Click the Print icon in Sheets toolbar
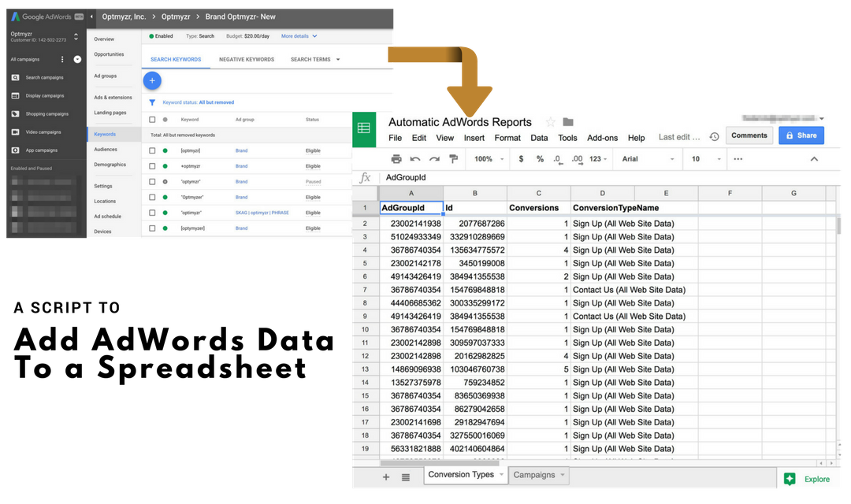This screenshot has height=504, width=851. [x=396, y=159]
